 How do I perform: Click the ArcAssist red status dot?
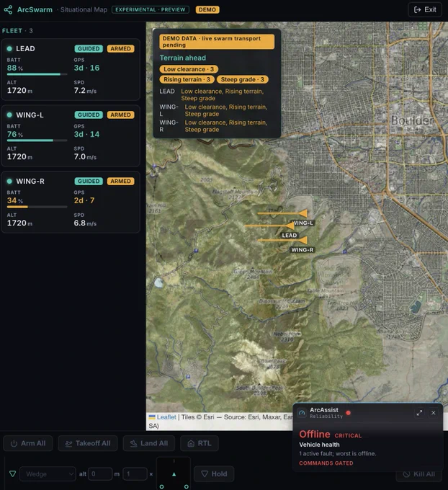pyautogui.click(x=349, y=413)
